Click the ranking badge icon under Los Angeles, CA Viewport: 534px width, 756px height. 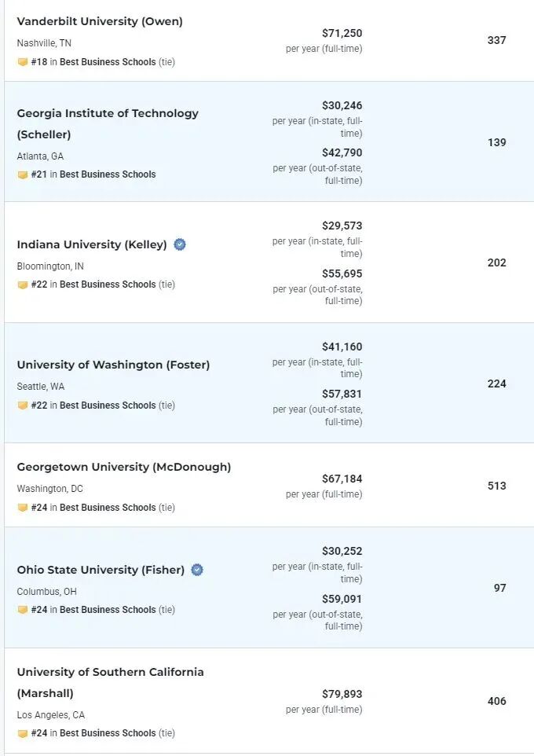click(22, 733)
